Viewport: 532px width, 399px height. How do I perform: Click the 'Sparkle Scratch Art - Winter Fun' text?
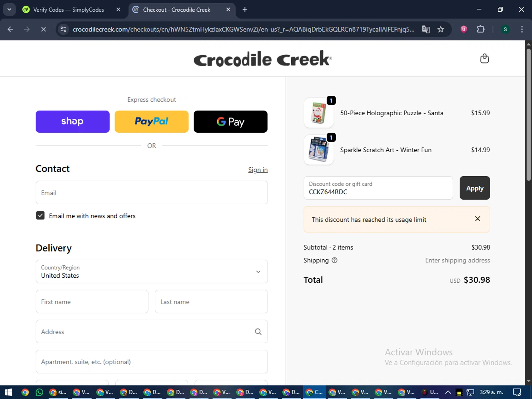point(386,150)
